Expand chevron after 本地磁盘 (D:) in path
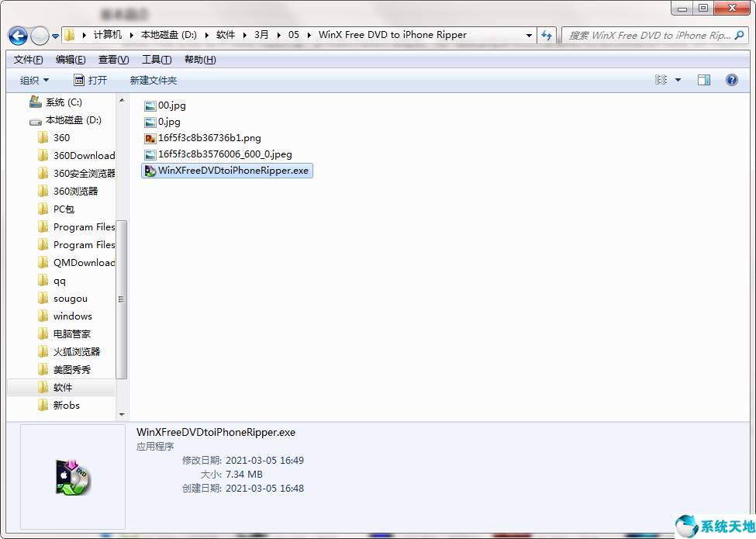 coord(207,35)
